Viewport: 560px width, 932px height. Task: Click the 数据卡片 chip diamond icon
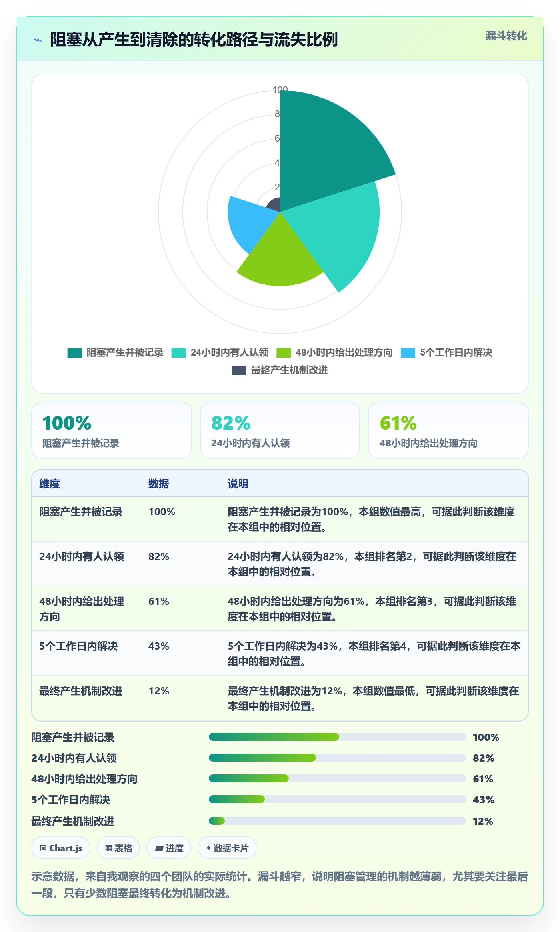click(208, 848)
